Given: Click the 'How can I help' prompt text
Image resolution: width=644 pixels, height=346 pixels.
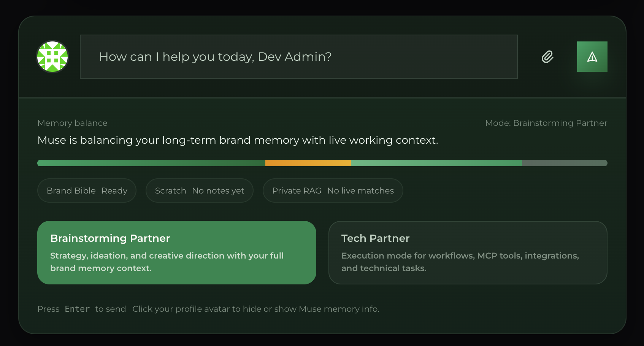Looking at the screenshot, I should pyautogui.click(x=215, y=57).
